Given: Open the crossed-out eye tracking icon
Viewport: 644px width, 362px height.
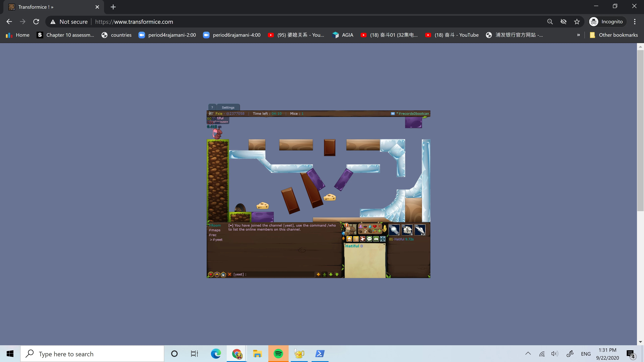Looking at the screenshot, I should 563,22.
